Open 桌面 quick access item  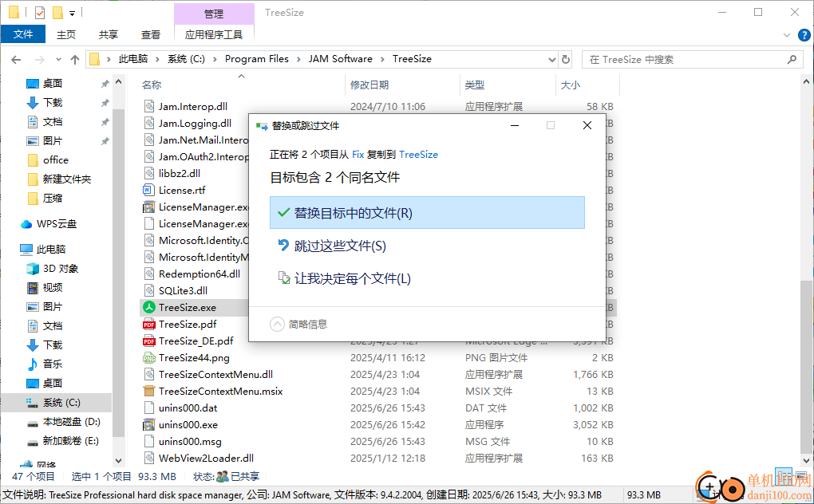52,84
